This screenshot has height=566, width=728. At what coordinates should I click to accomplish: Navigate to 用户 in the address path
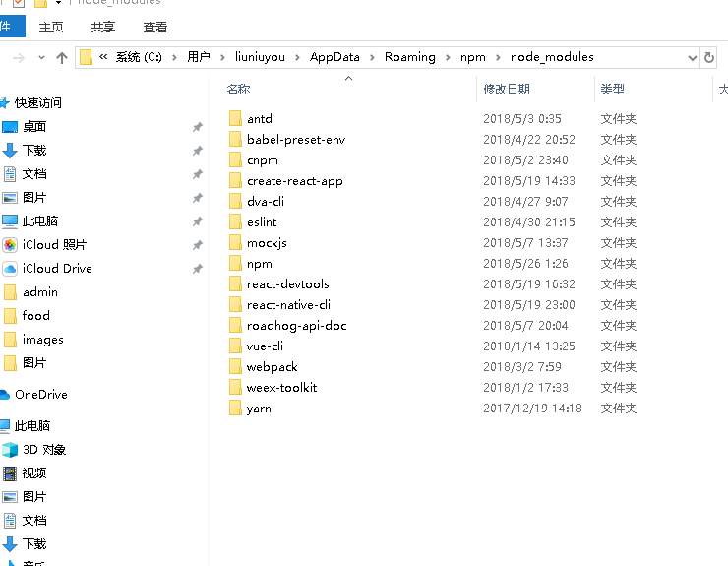click(199, 57)
